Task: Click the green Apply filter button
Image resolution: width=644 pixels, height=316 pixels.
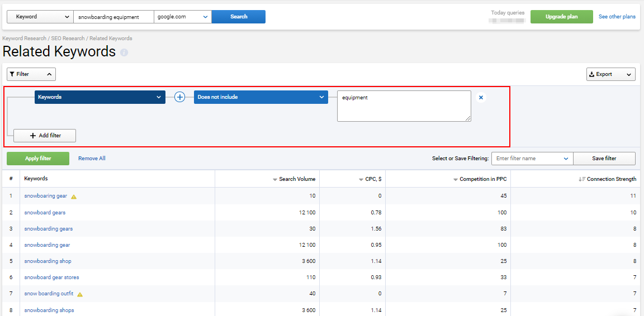Action: tap(38, 159)
